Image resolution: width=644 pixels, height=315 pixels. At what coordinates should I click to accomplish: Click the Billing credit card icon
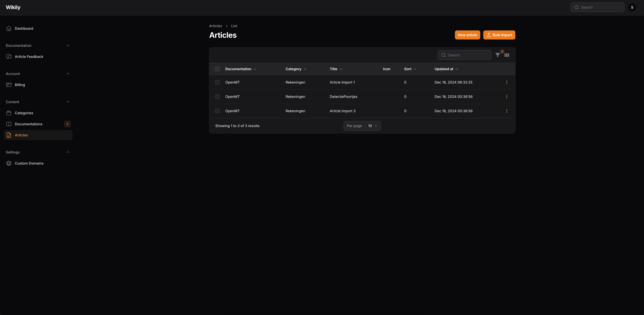(9, 85)
